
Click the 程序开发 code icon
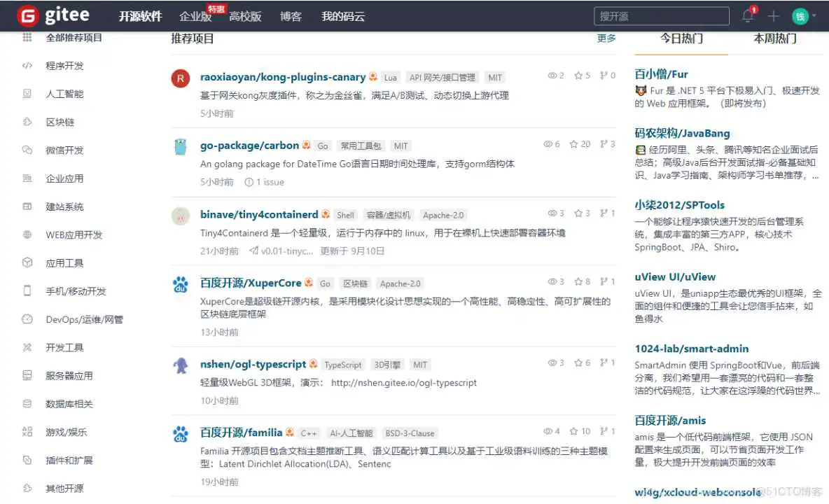click(27, 66)
